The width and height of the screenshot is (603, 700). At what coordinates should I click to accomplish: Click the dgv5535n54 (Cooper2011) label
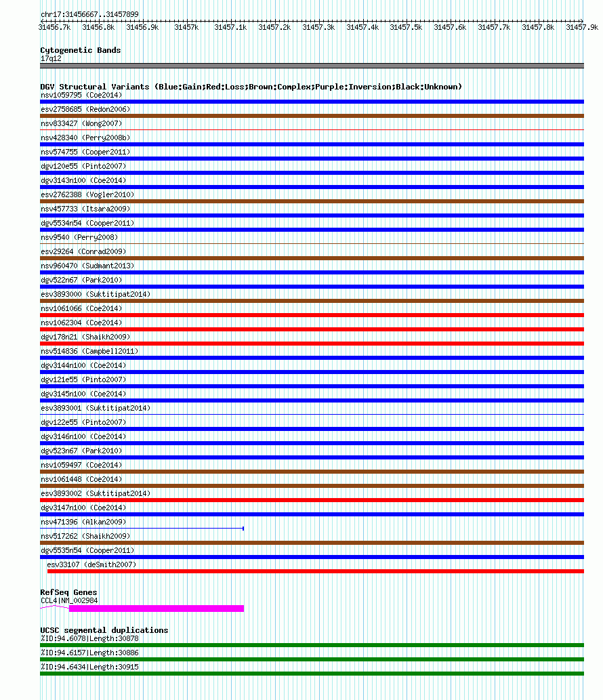click(x=87, y=551)
